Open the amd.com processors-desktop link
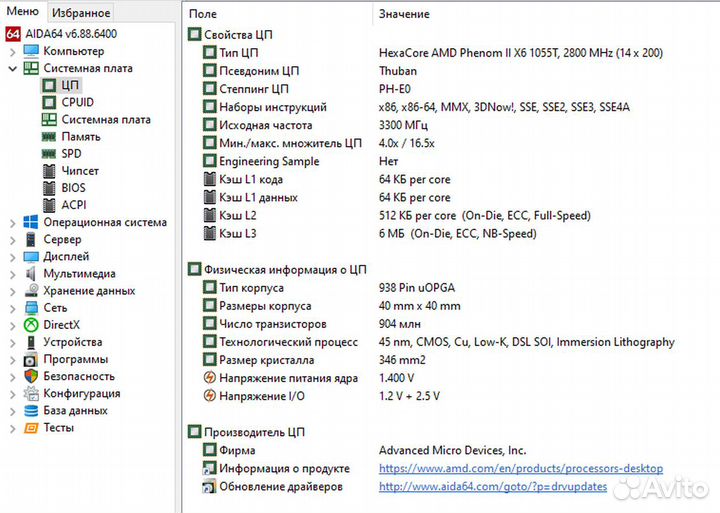This screenshot has height=513, width=720. tap(521, 469)
